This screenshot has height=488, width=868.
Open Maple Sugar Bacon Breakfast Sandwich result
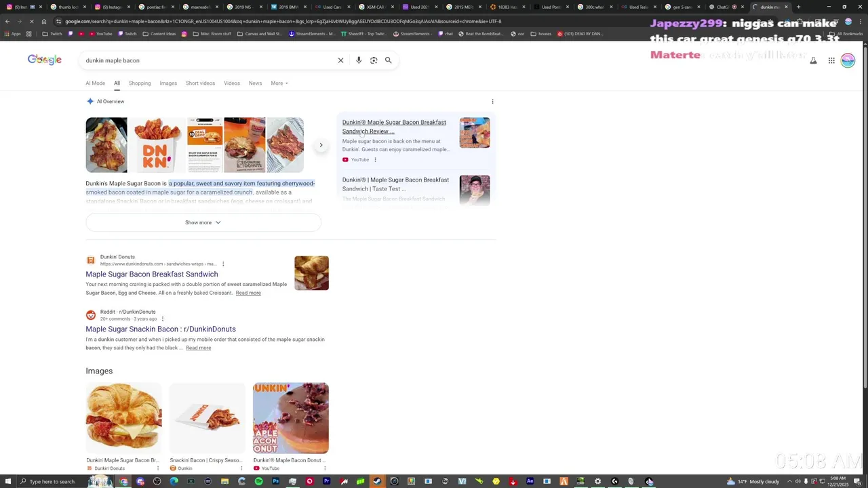152,274
